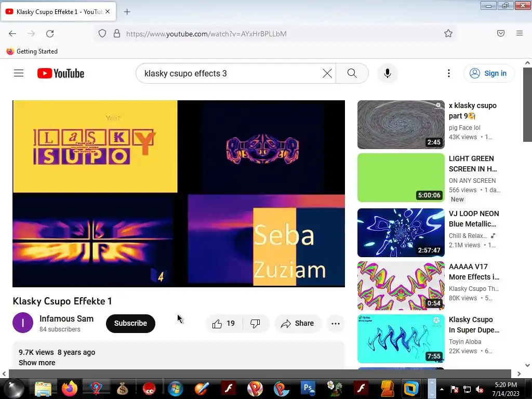Open the x klasky csupo part 9 thumbnail

(x=401, y=125)
